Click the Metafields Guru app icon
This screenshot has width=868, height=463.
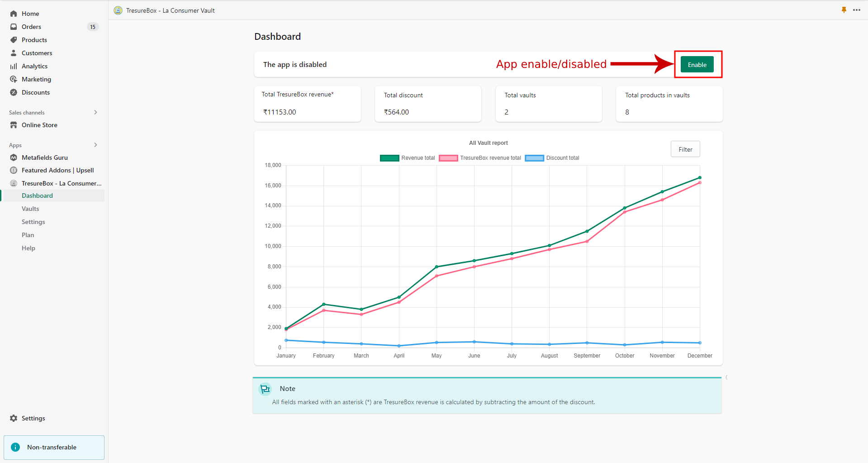click(14, 158)
